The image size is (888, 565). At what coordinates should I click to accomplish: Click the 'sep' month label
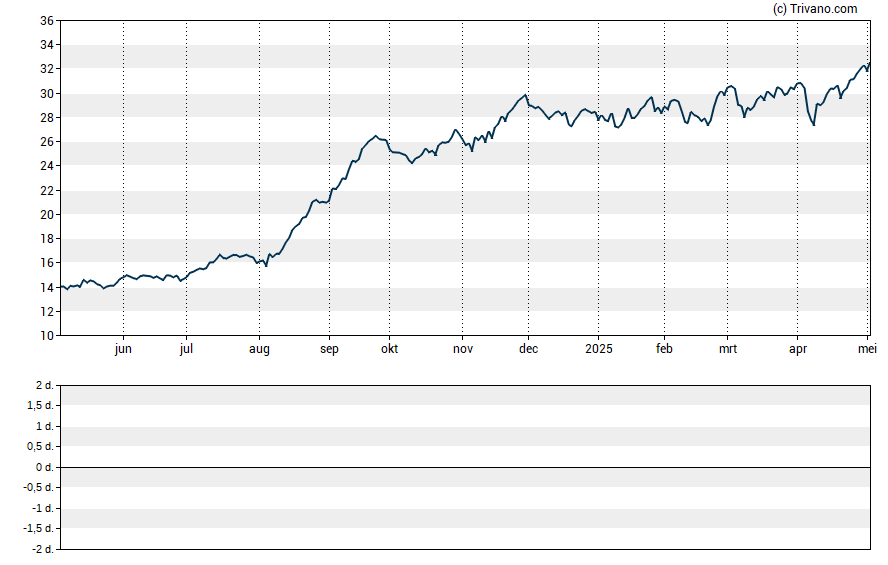pyautogui.click(x=329, y=349)
